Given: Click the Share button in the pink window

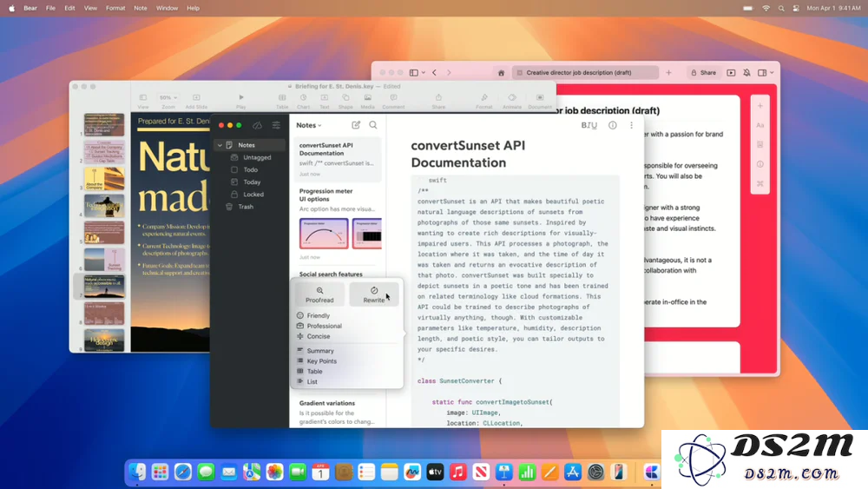Looking at the screenshot, I should click(703, 73).
